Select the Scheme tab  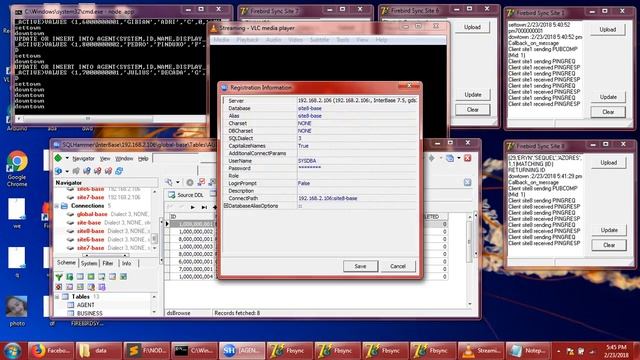coord(66,263)
